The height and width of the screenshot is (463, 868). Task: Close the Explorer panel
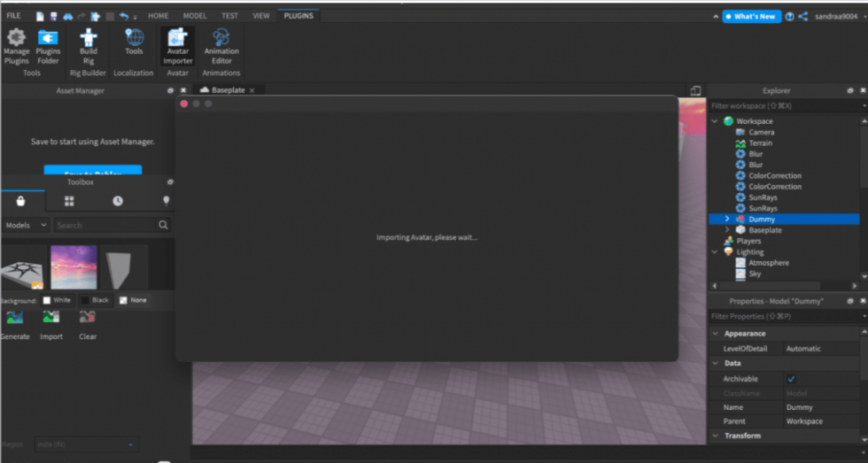pos(863,90)
